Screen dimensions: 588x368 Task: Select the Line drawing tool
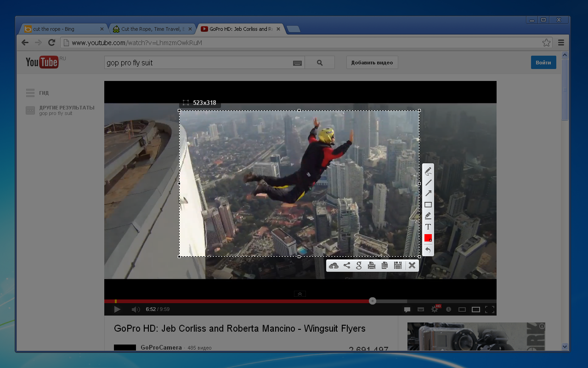click(x=428, y=183)
